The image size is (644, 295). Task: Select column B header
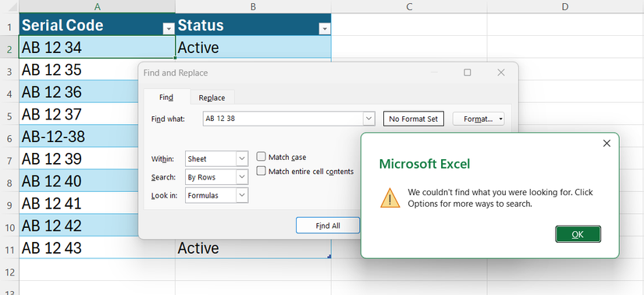click(254, 6)
